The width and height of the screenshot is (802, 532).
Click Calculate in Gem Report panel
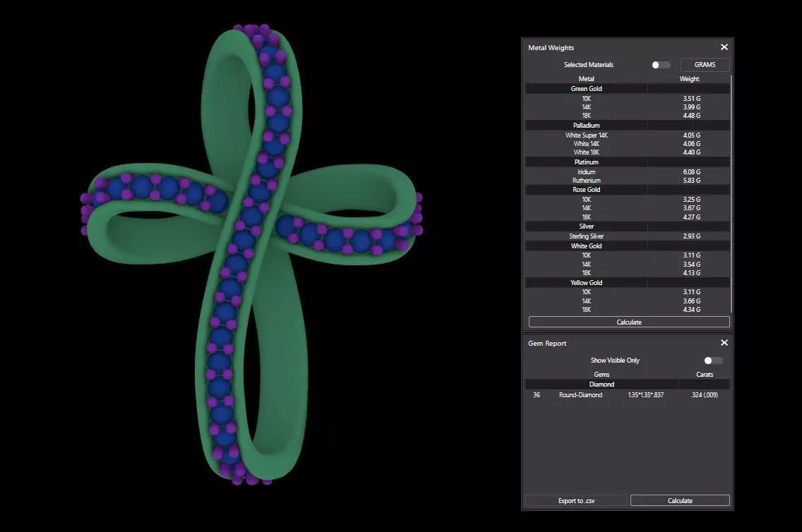[x=680, y=500]
